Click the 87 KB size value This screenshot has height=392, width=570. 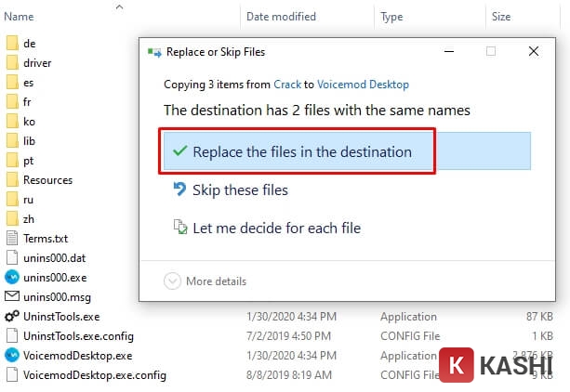(x=539, y=317)
